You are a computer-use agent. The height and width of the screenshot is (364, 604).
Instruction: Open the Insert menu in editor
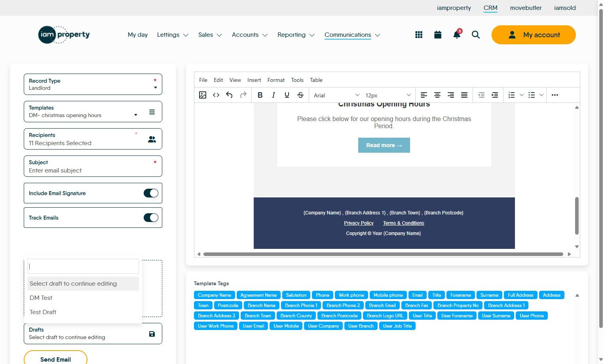(x=254, y=80)
